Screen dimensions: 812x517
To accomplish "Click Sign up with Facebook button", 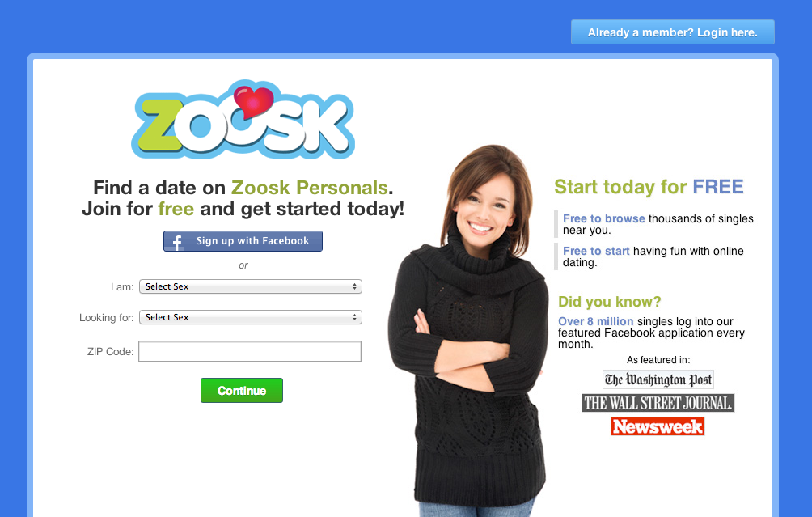I will pyautogui.click(x=243, y=241).
